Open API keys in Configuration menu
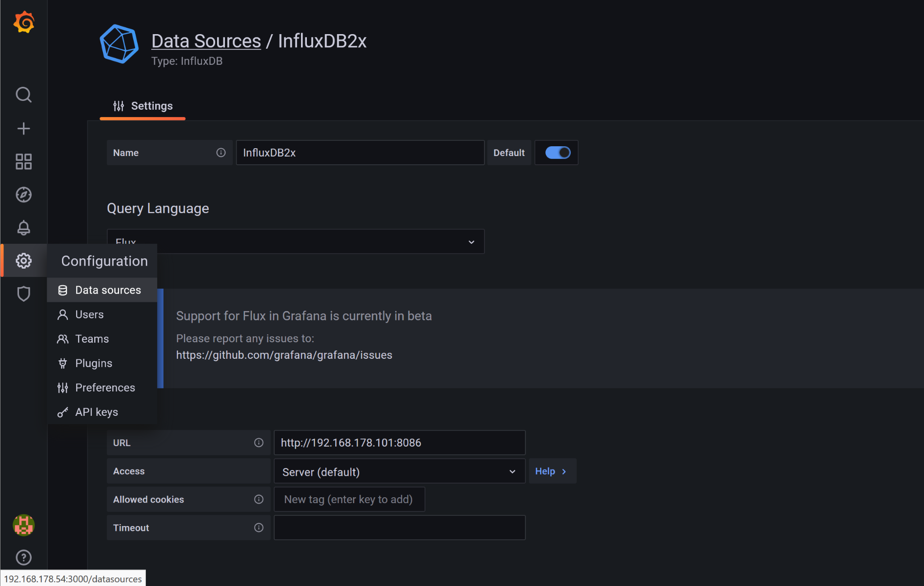 point(102,412)
